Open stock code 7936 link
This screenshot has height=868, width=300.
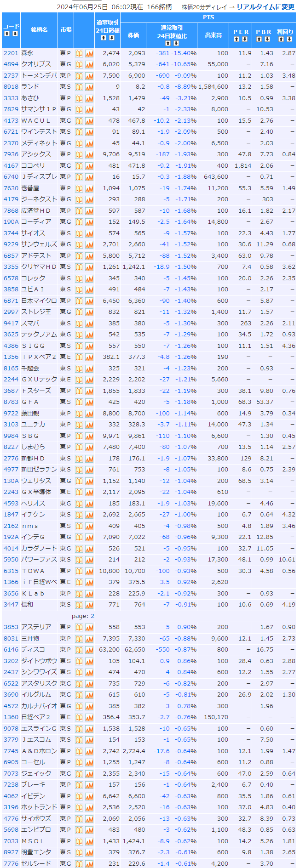pos(11,154)
